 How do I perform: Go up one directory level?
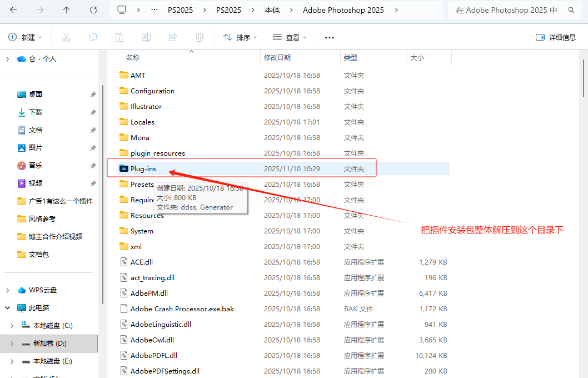coord(67,10)
